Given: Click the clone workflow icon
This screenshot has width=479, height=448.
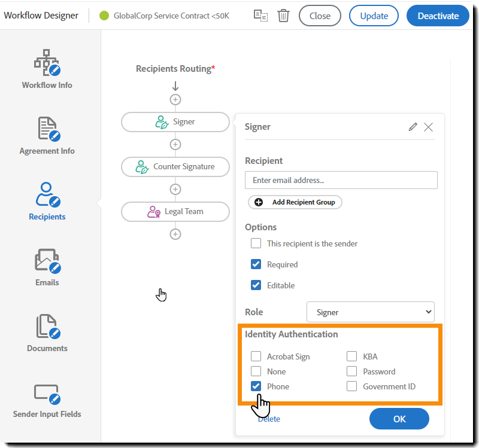Looking at the screenshot, I should click(x=260, y=16).
